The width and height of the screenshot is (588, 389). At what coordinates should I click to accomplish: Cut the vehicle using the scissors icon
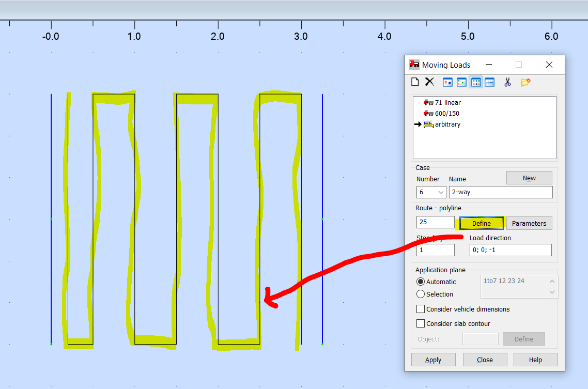pos(507,82)
